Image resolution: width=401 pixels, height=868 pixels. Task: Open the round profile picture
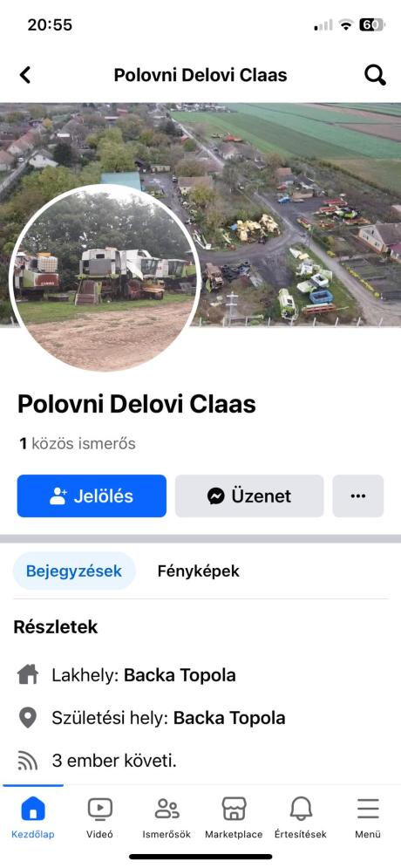[105, 278]
